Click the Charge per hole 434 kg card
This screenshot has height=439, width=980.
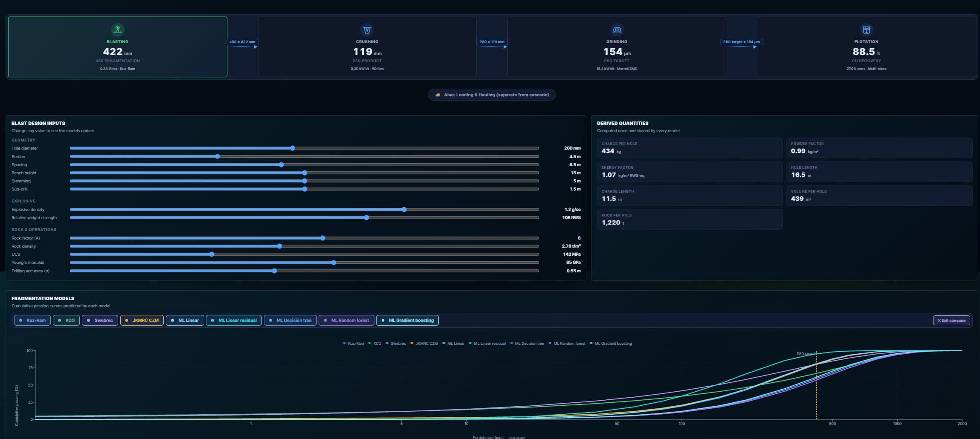click(690, 148)
